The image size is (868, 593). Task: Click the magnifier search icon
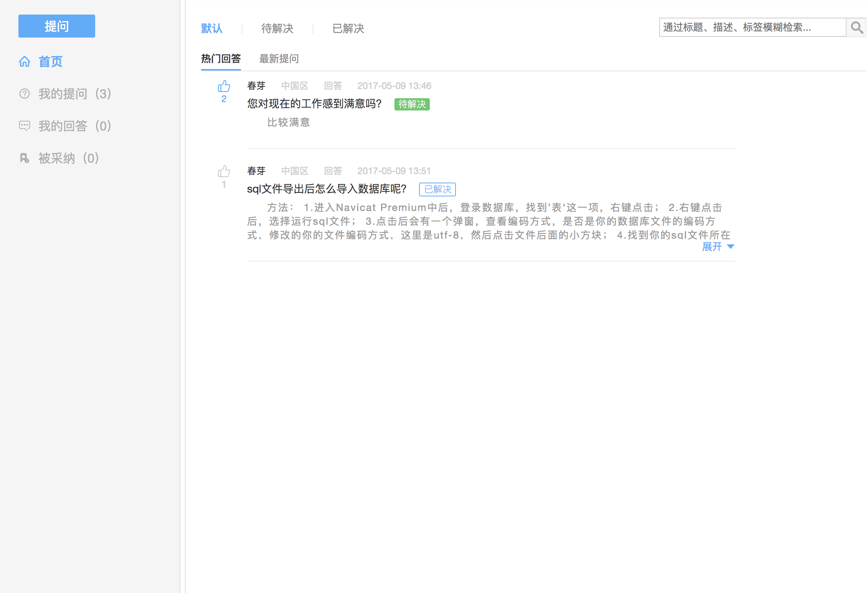click(856, 27)
